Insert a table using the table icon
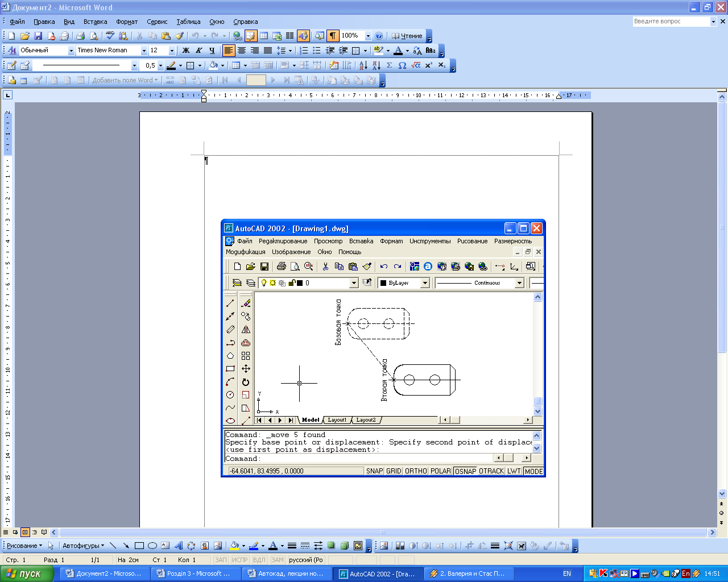 pyautogui.click(x=264, y=36)
